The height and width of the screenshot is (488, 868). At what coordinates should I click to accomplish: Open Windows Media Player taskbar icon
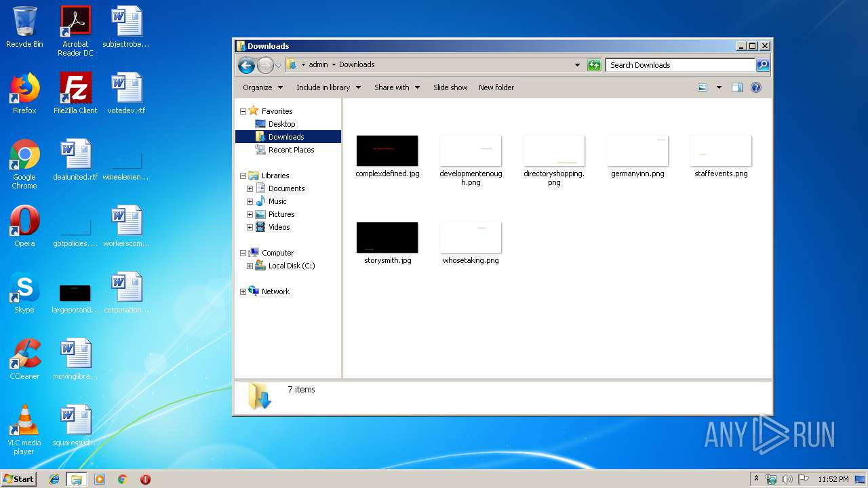[100, 479]
